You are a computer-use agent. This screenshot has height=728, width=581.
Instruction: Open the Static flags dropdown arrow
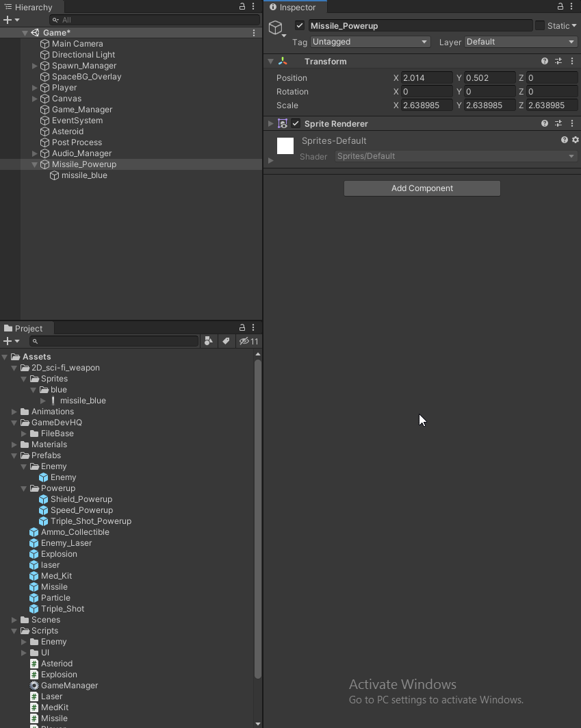(574, 26)
